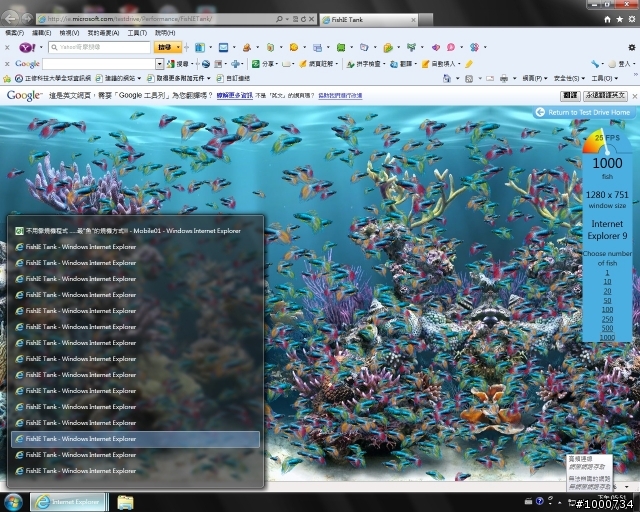Click in the Yahoo search input field
Image resolution: width=640 pixels, height=512 pixels.
[x=100, y=48]
